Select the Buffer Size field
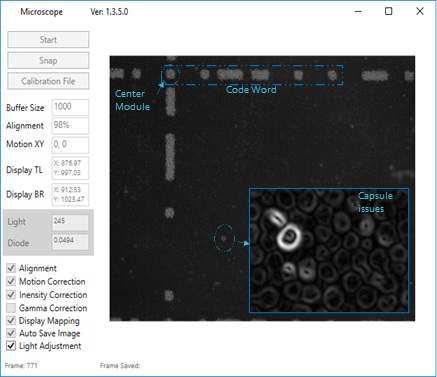Viewport: 437px width, 377px height. [x=70, y=107]
